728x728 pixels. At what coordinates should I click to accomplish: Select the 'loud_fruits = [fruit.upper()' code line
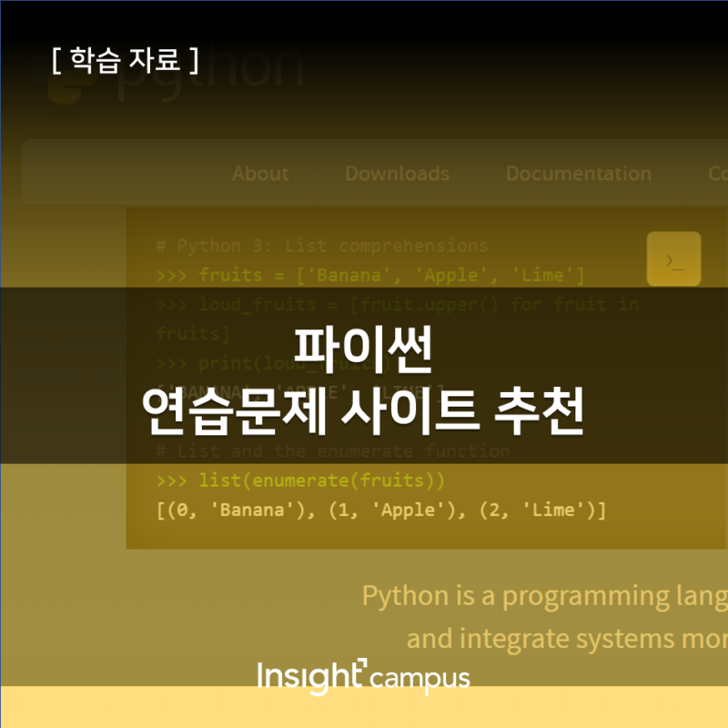click(x=398, y=305)
